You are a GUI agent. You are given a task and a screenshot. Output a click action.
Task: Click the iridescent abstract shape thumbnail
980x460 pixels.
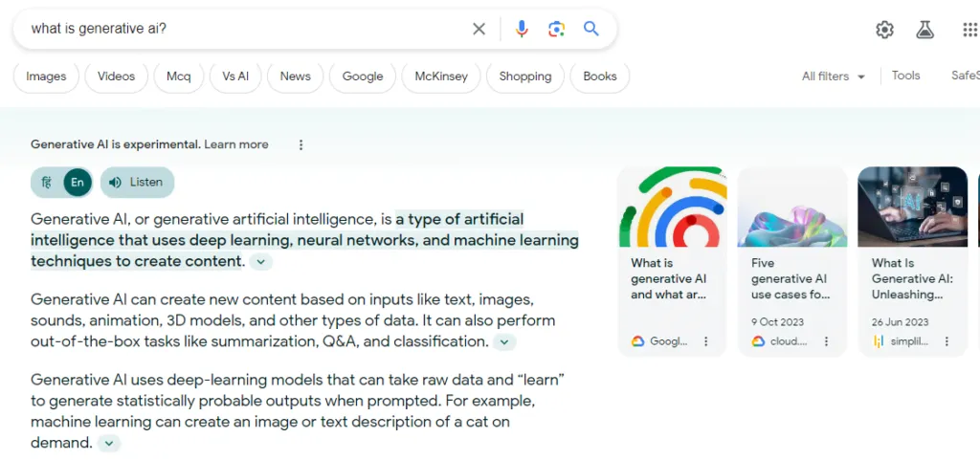pyautogui.click(x=791, y=207)
